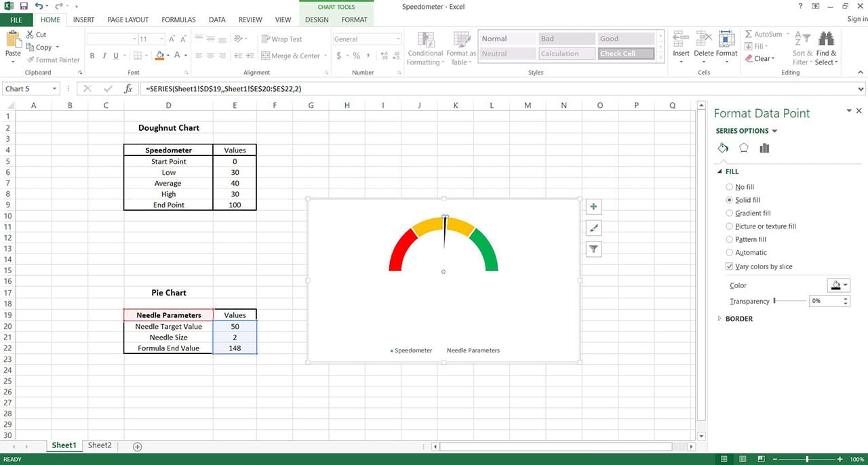Open the Sheet2 worksheet tab
This screenshot has height=465, width=868.
99,445
